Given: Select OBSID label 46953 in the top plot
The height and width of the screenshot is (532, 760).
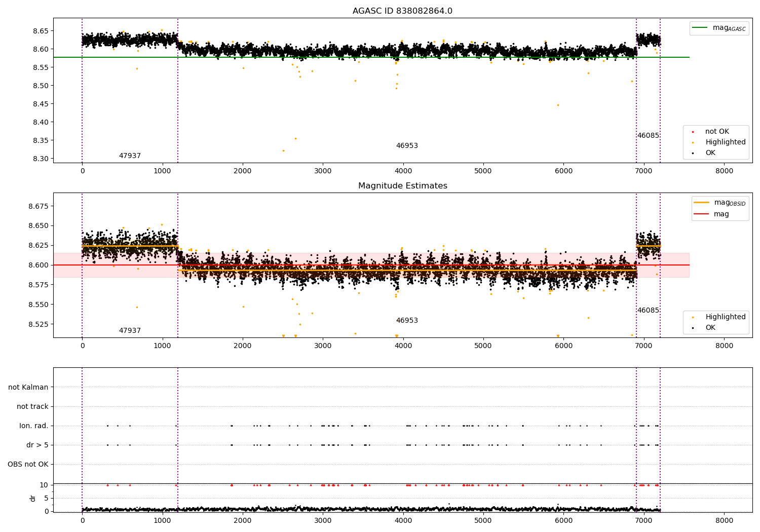Looking at the screenshot, I should pos(407,146).
